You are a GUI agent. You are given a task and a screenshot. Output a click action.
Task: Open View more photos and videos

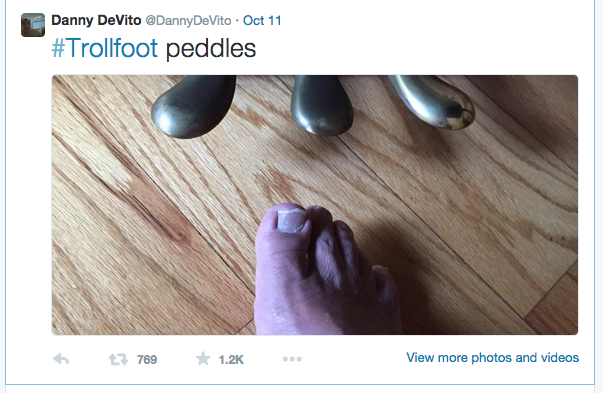click(493, 358)
